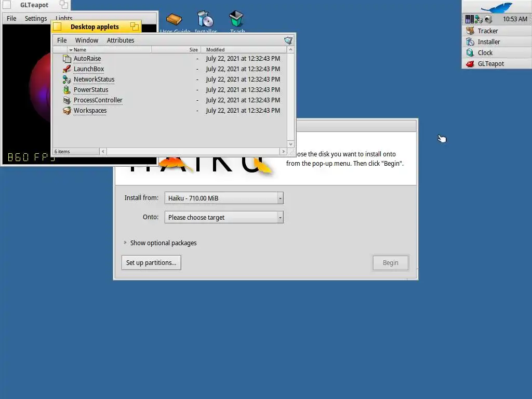The image size is (532, 399).
Task: Select the Workspaces file name
Action: (x=90, y=111)
